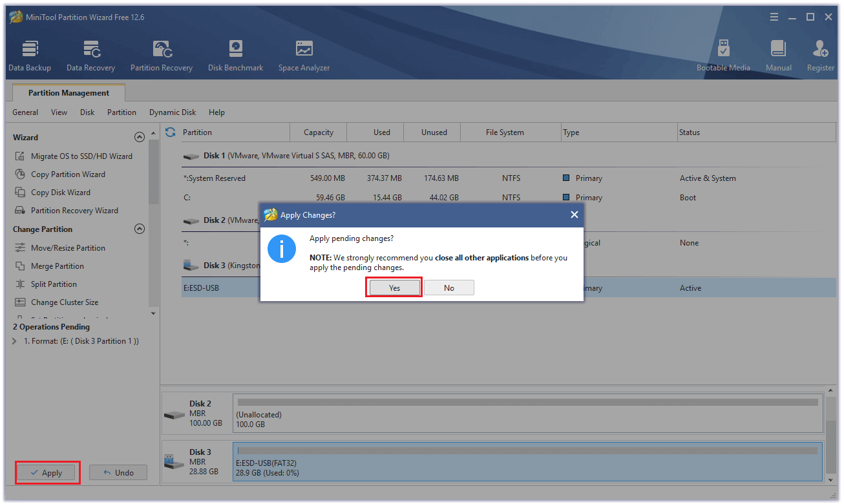Select the C: partition row
The height and width of the screenshot is (504, 844).
coord(509,198)
